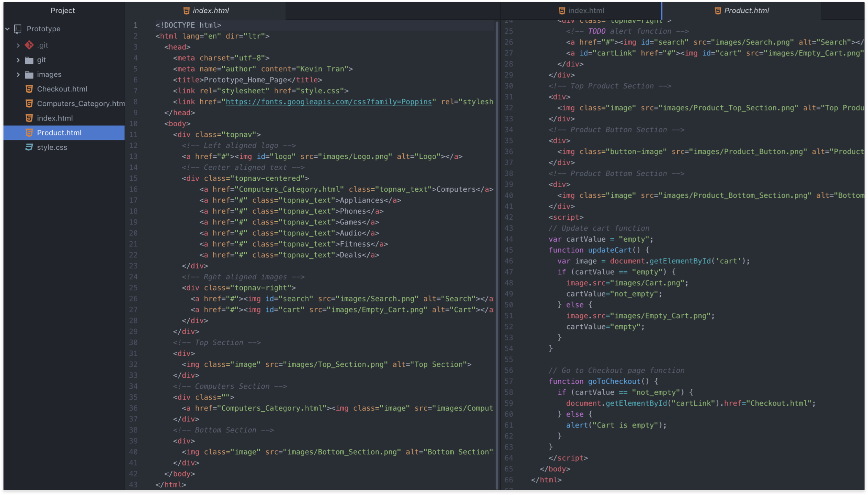This screenshot has width=868, height=495.
Task: Click the Deals nav link text
Action: click(x=350, y=255)
